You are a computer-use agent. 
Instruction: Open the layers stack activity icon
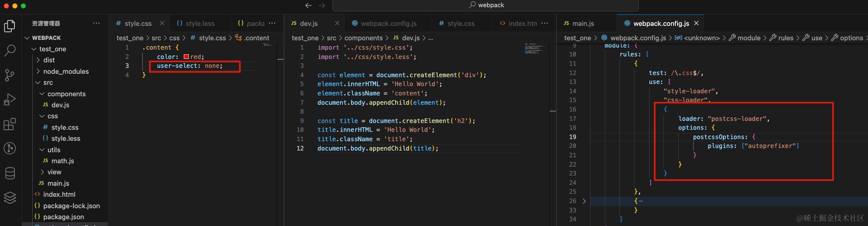(10, 198)
